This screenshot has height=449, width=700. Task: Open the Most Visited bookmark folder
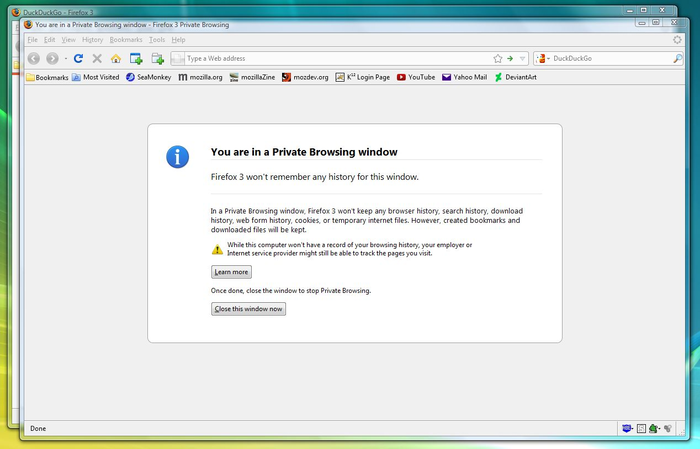click(x=96, y=77)
